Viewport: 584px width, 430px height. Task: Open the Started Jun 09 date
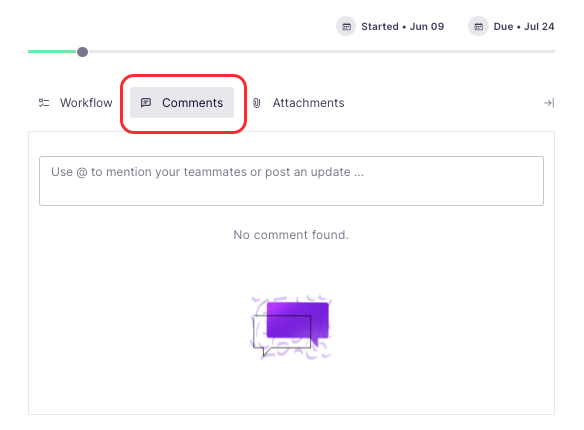point(390,26)
